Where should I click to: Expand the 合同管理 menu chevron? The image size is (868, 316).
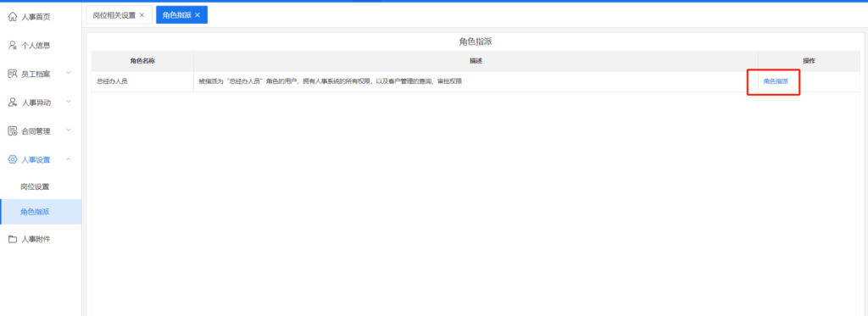click(68, 130)
